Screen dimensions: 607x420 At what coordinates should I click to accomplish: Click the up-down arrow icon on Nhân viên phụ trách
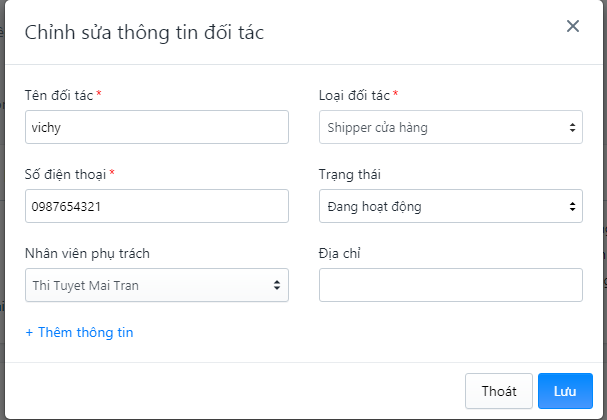tap(277, 285)
